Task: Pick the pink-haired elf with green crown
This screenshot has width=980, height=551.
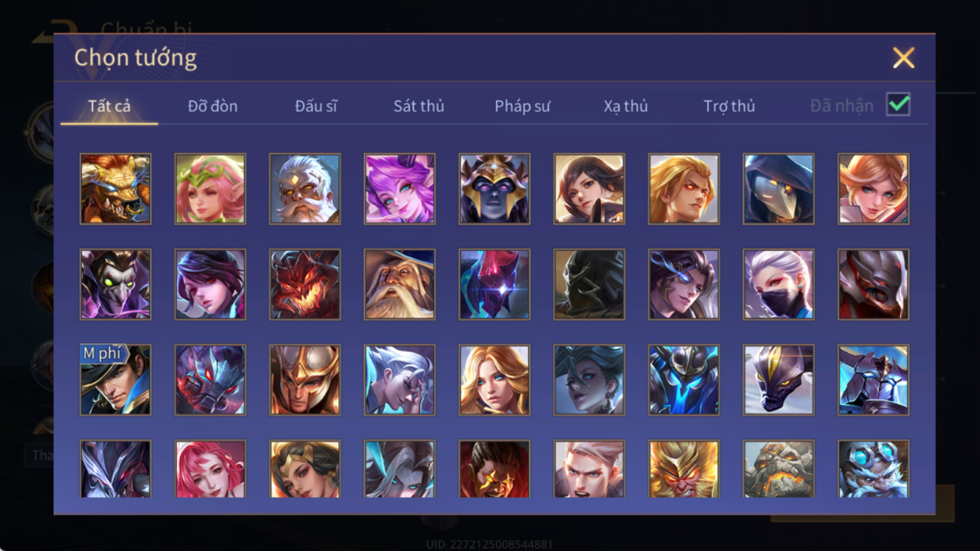Action: (x=210, y=189)
